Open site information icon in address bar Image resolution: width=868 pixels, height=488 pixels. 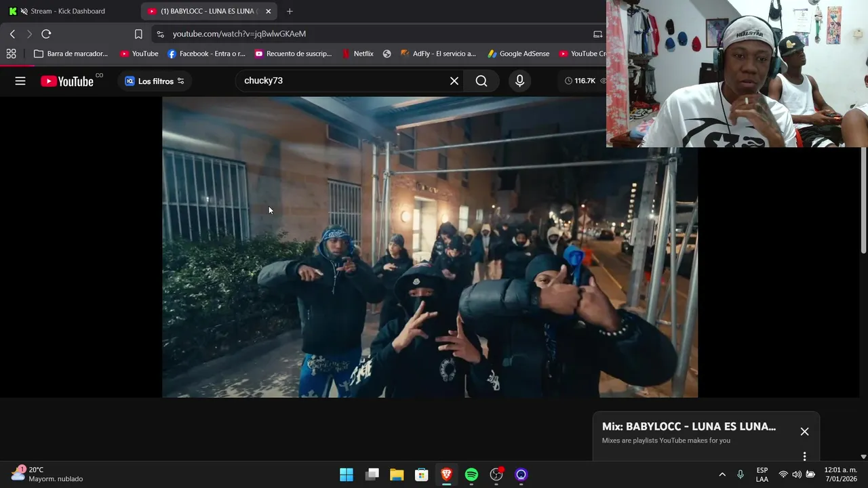tap(160, 34)
